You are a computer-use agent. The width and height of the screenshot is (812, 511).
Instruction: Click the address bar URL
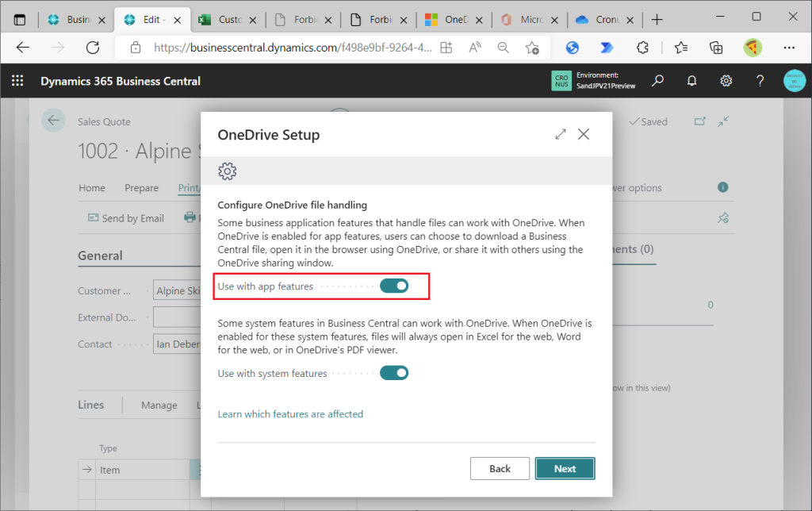[293, 48]
